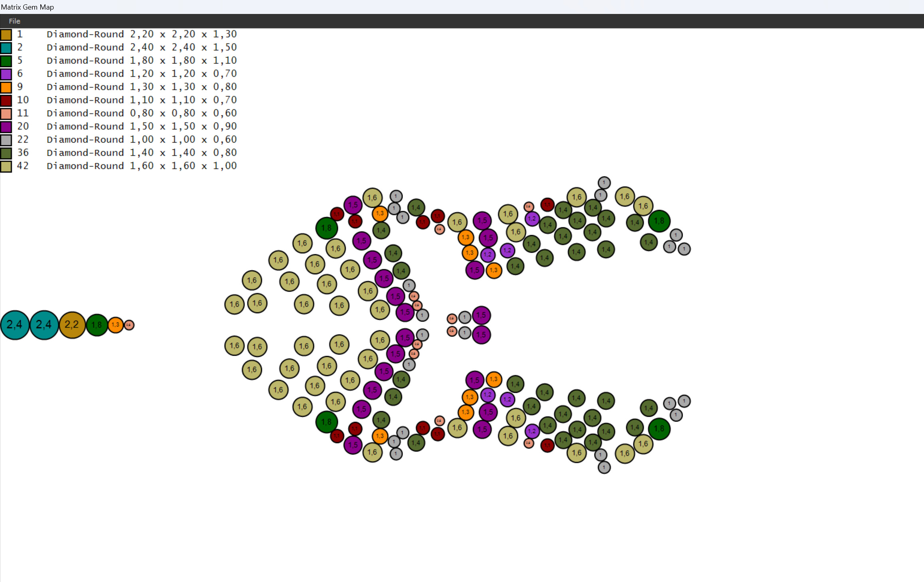
Task: Click the gray swatch for gem 22
Action: tap(6, 140)
